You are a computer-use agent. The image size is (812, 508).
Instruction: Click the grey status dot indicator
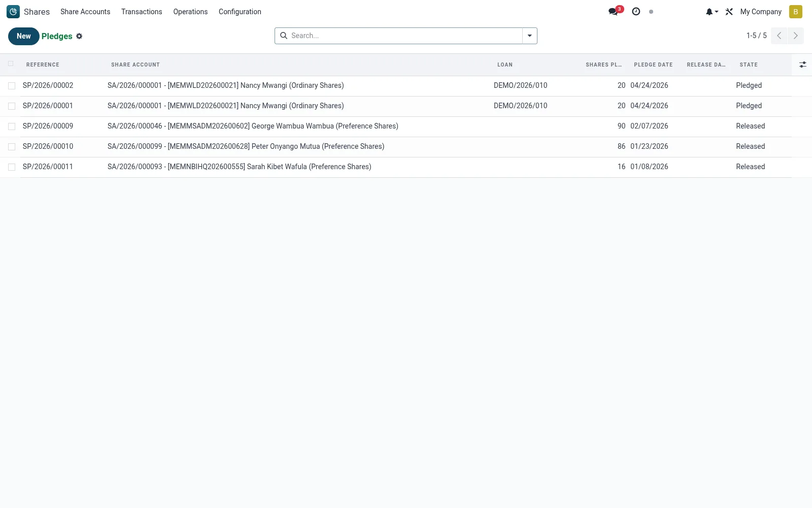click(651, 12)
